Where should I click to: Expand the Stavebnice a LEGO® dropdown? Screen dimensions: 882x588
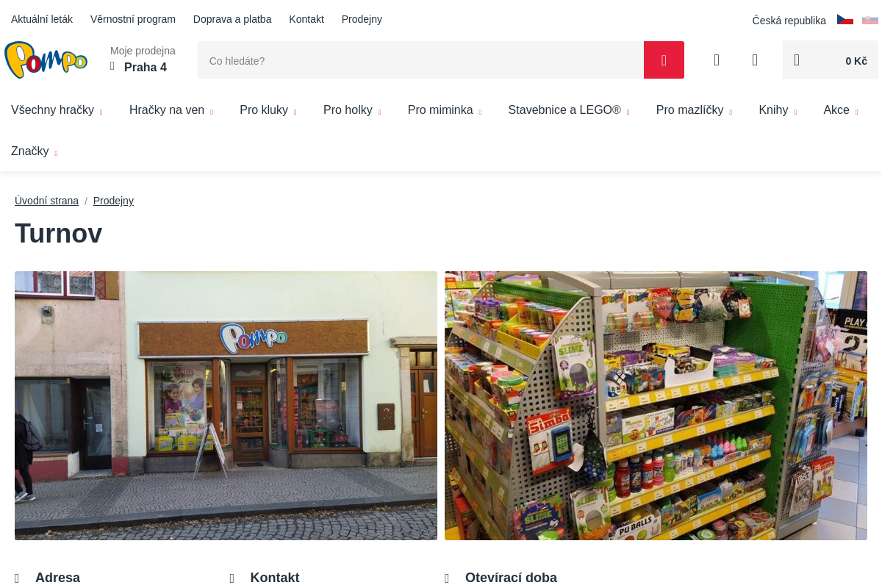click(569, 110)
